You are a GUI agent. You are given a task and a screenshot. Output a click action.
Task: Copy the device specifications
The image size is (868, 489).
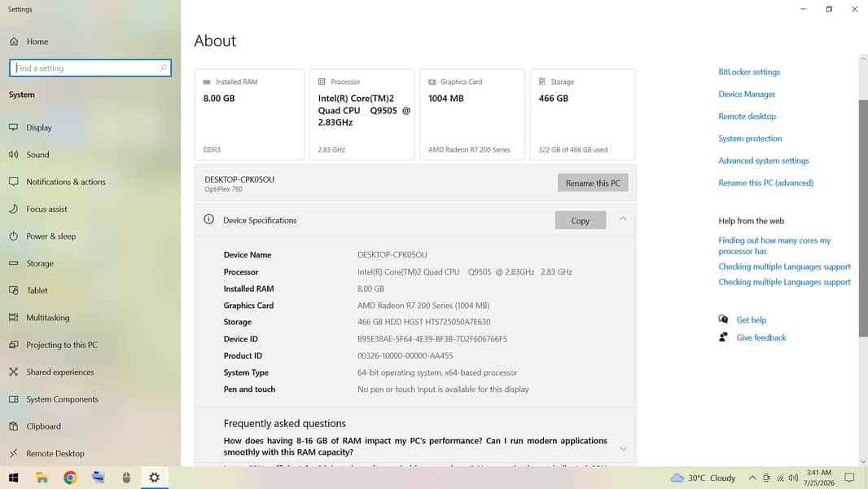580,220
